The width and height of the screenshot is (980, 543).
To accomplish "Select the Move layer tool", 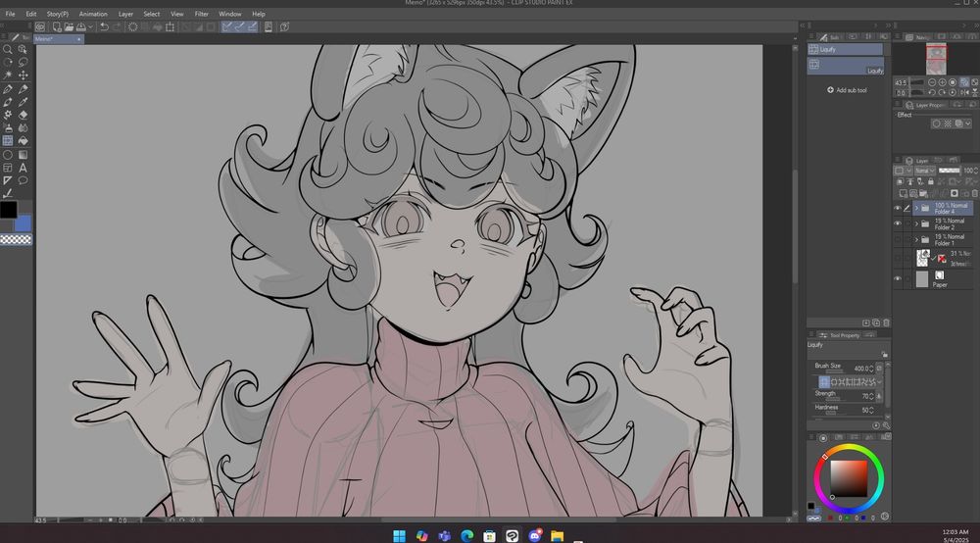I will point(24,75).
